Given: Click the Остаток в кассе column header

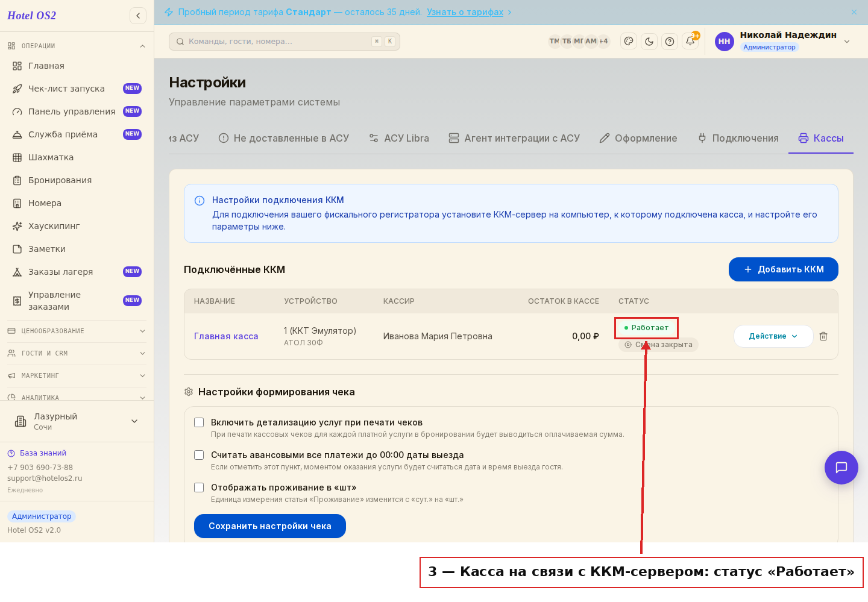Looking at the screenshot, I should tap(564, 301).
